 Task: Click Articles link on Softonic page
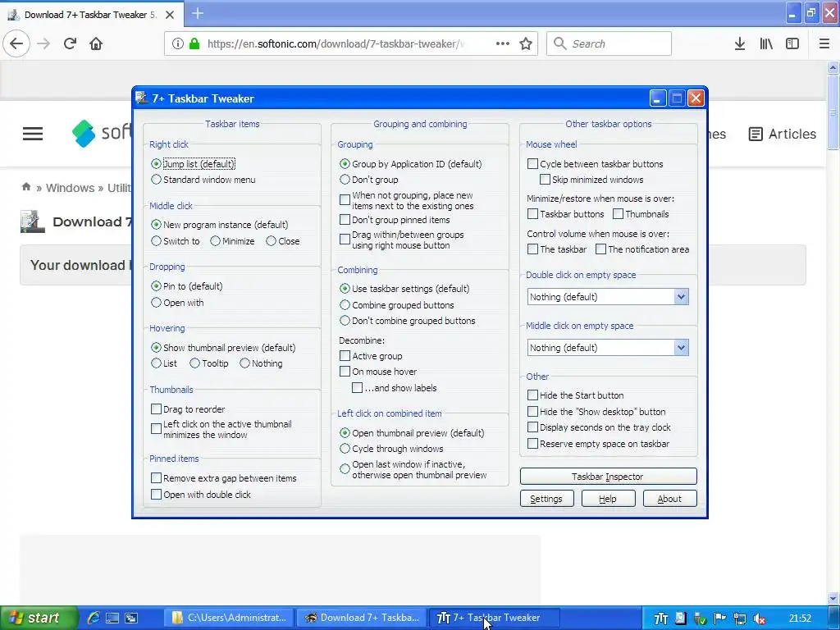pos(783,134)
